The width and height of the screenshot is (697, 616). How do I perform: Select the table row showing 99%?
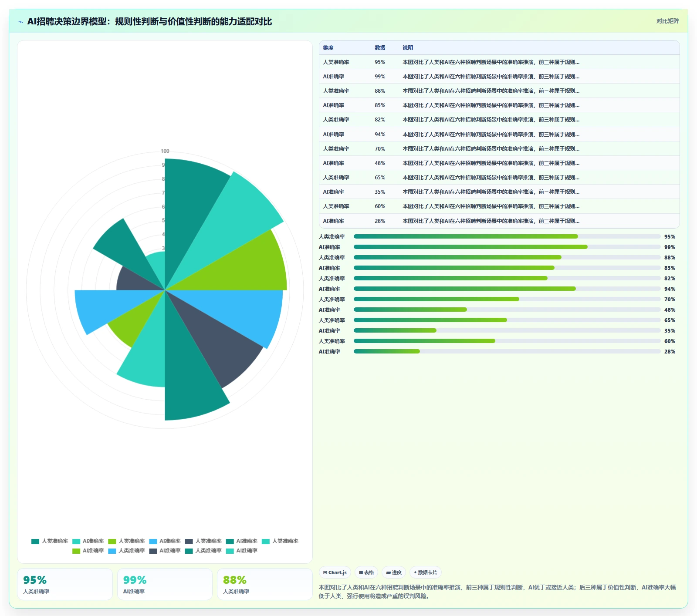(499, 76)
